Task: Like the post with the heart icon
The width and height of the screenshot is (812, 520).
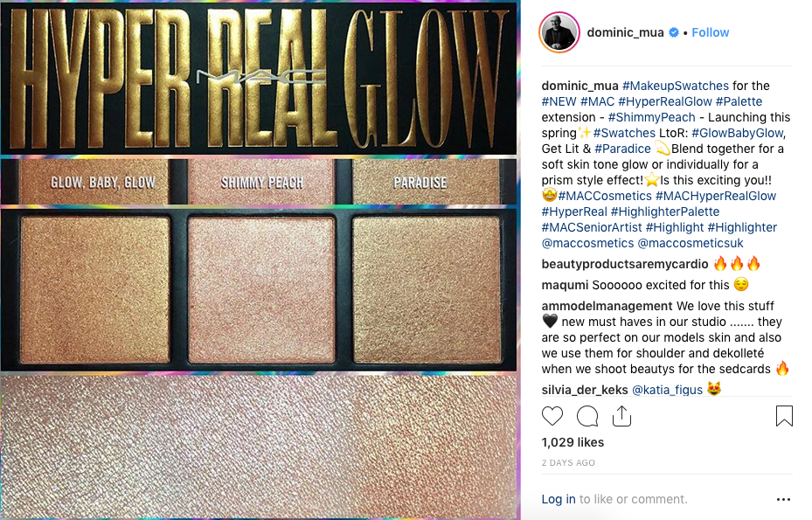Action: pos(552,416)
